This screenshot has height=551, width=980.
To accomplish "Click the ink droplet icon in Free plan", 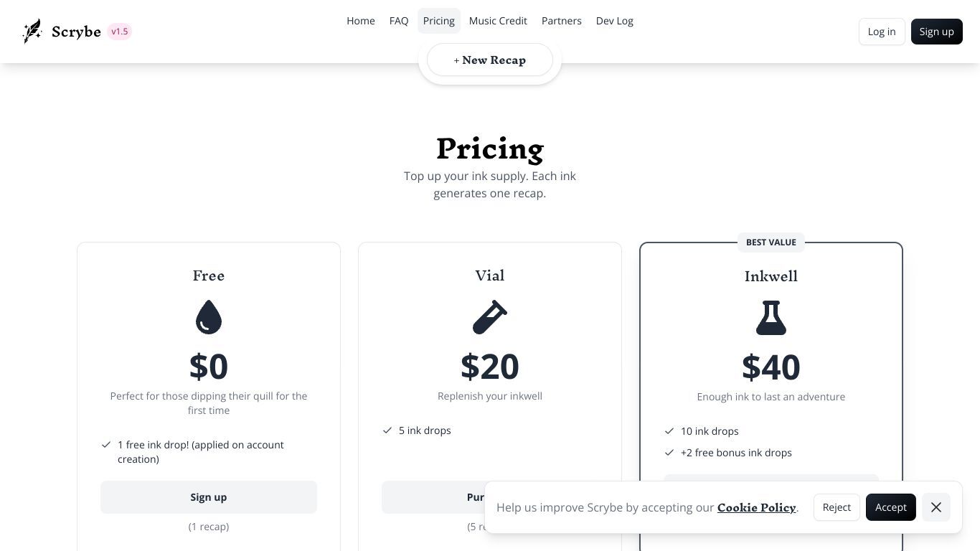I will (x=209, y=317).
